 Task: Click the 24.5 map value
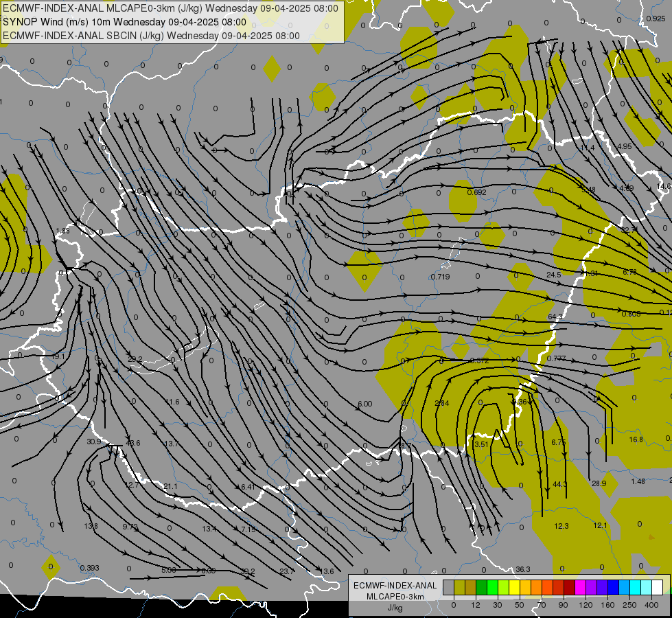coord(554,275)
